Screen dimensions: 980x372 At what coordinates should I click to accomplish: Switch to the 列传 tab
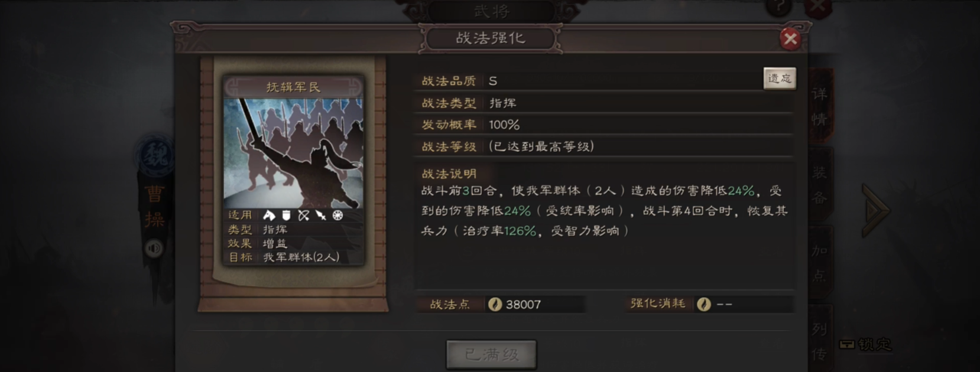tap(820, 340)
